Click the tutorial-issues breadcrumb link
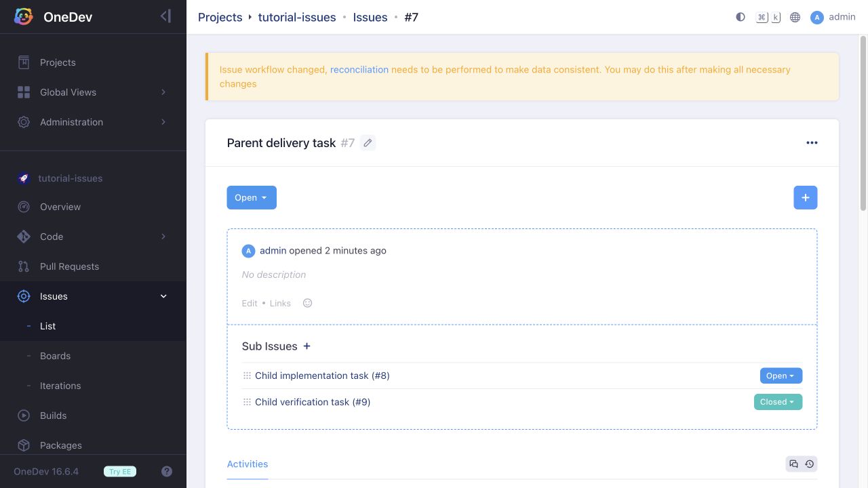This screenshot has width=868, height=488. (297, 17)
